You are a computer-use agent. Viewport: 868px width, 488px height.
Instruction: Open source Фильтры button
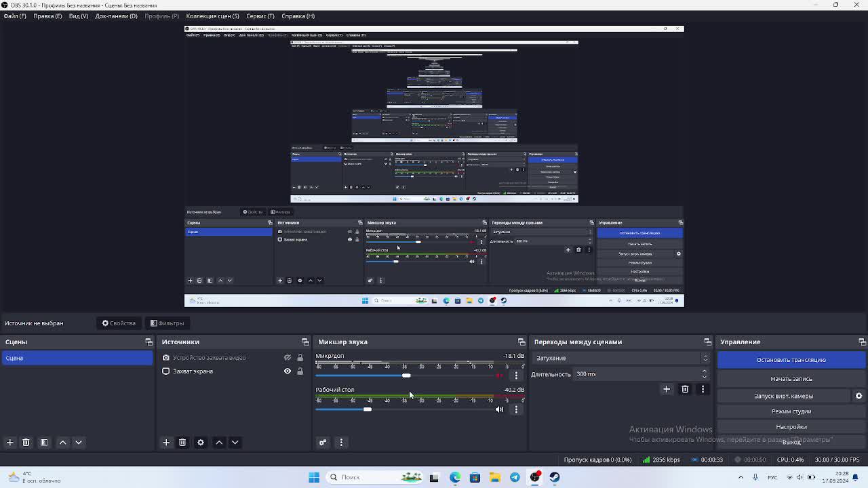(167, 323)
